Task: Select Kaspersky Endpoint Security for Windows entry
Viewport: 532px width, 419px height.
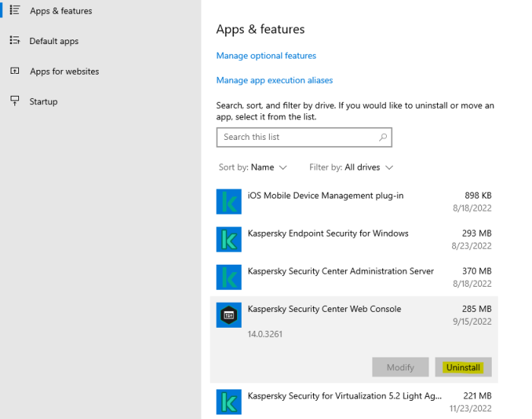Action: (x=328, y=233)
